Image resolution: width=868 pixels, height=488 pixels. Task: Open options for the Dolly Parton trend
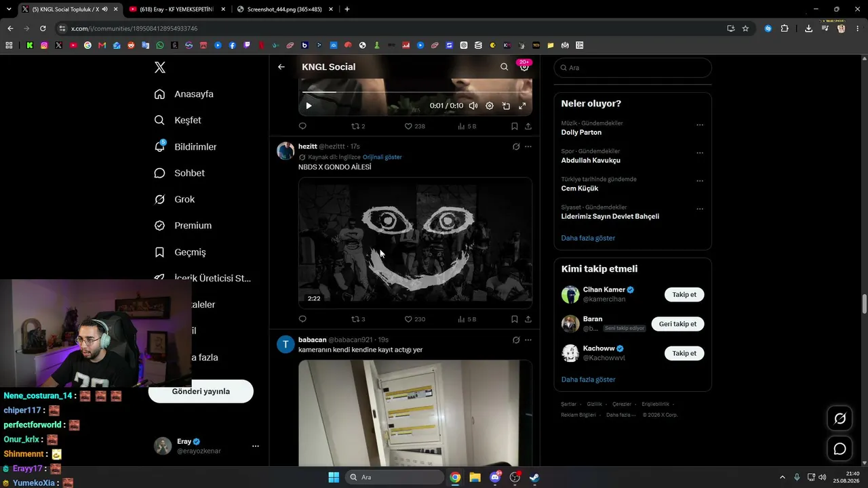click(x=700, y=125)
